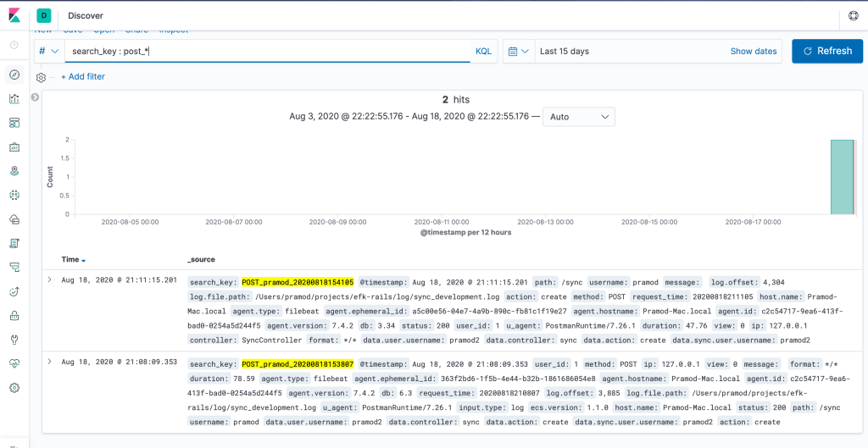Open the saved queries dropdown
868x448 pixels.
[48, 52]
